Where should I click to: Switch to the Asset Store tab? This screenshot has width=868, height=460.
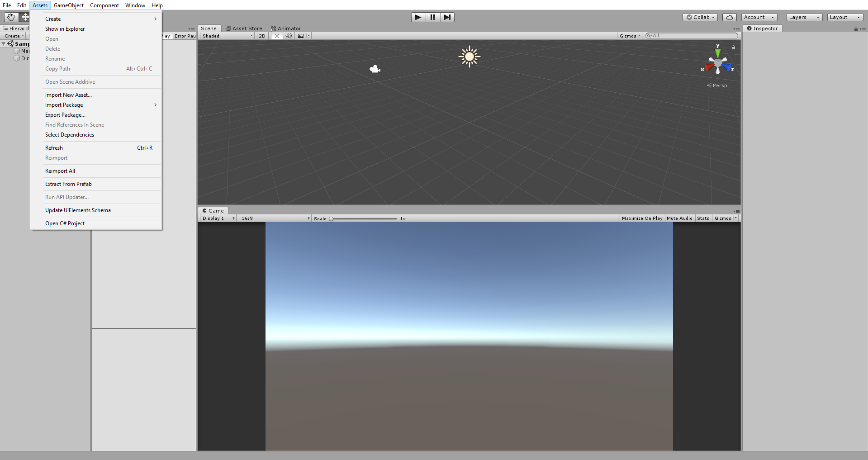(244, 28)
